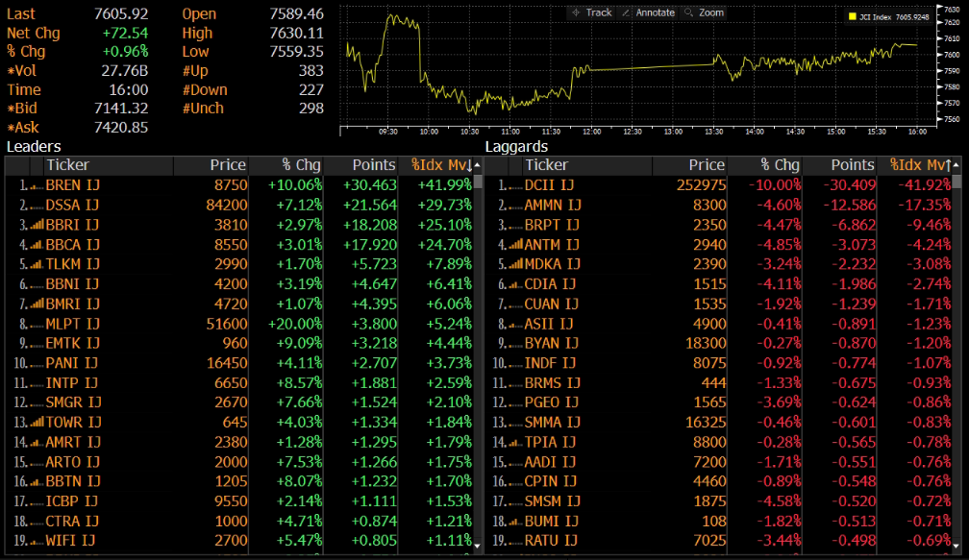Screen dimensions: 969x560
Task: Click the Leaders scrollbar thumb
Action: tap(477, 183)
